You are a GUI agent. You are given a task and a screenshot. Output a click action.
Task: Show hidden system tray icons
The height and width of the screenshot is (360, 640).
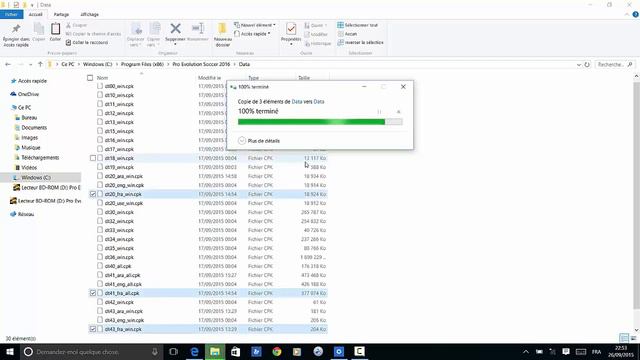point(526,351)
